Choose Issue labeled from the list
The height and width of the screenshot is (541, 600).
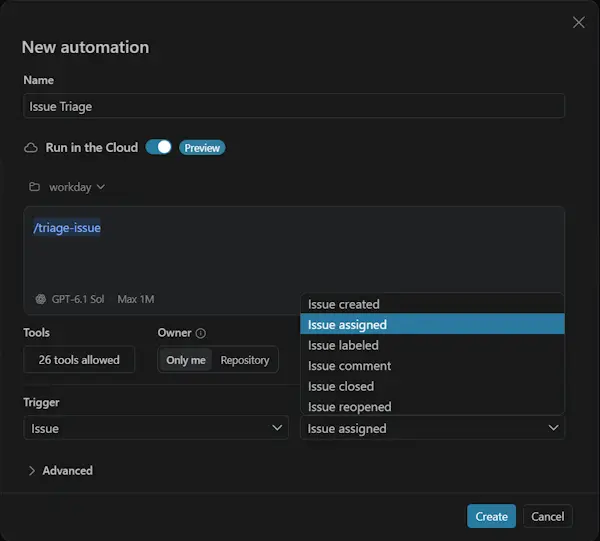click(432, 345)
